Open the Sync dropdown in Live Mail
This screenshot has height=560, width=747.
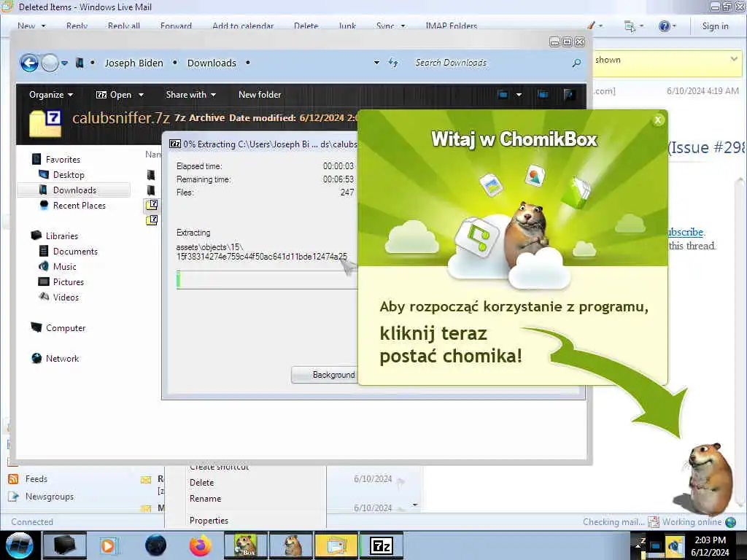coord(390,26)
